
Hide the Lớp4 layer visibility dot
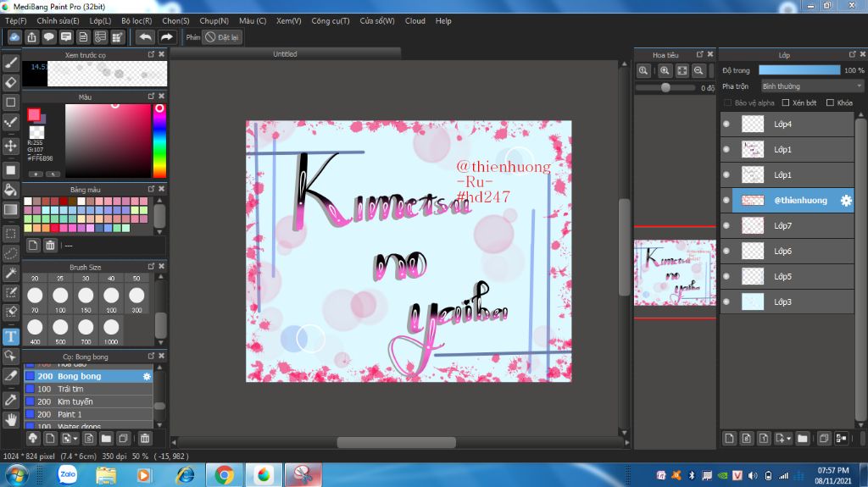tap(726, 124)
